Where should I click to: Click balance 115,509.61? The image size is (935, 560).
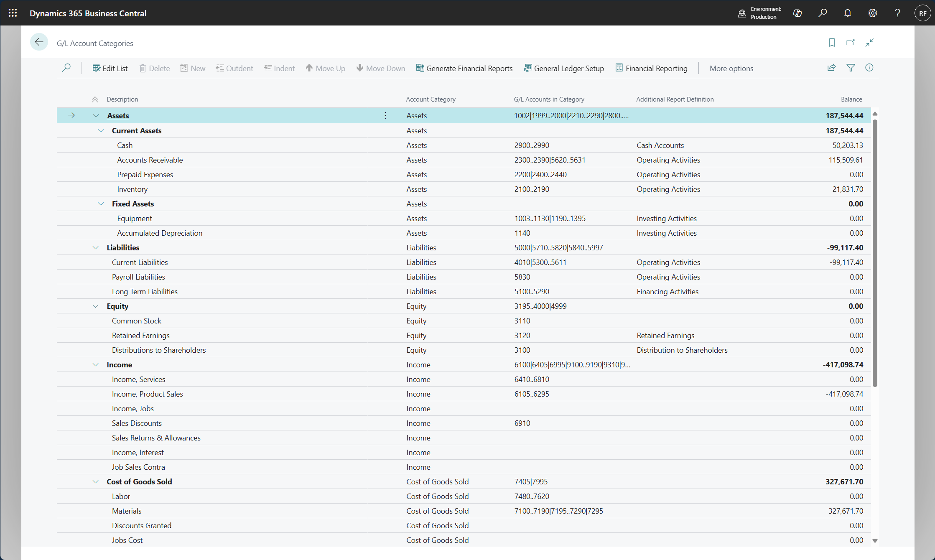click(x=846, y=160)
